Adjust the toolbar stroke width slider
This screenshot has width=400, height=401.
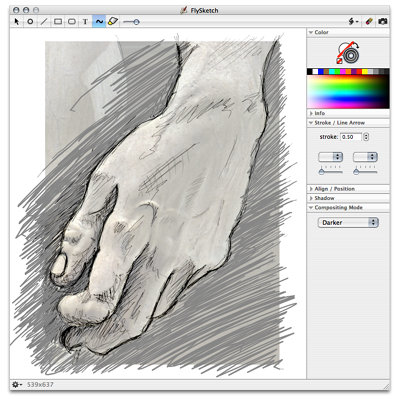131,22
